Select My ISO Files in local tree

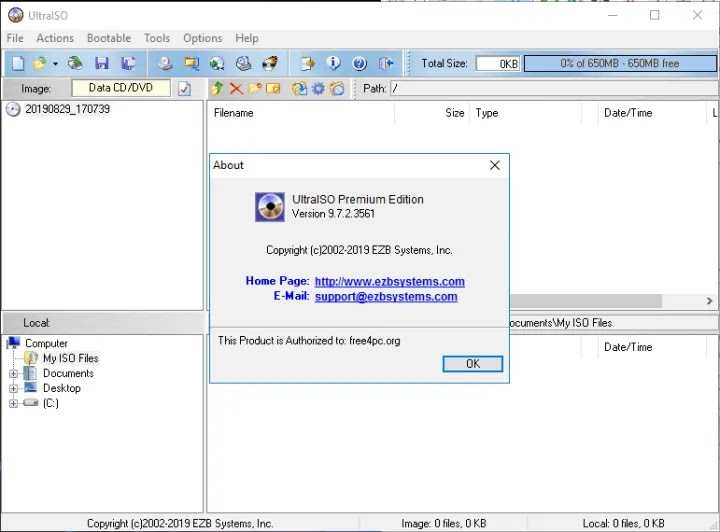click(x=70, y=358)
